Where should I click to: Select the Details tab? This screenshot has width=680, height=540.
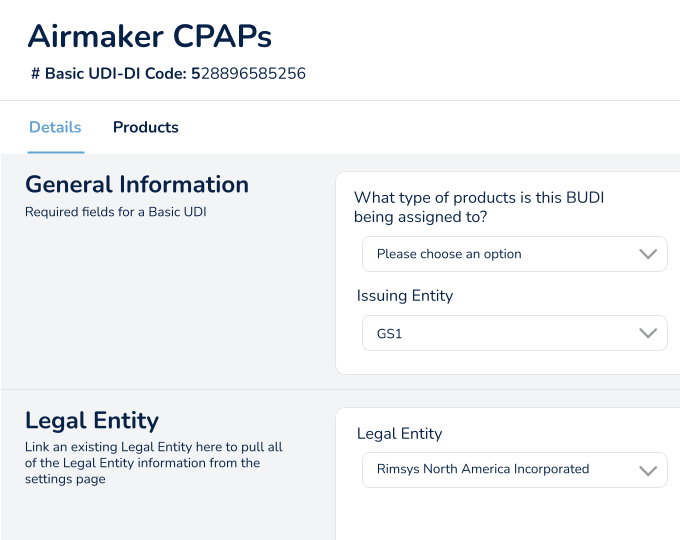[x=55, y=127]
